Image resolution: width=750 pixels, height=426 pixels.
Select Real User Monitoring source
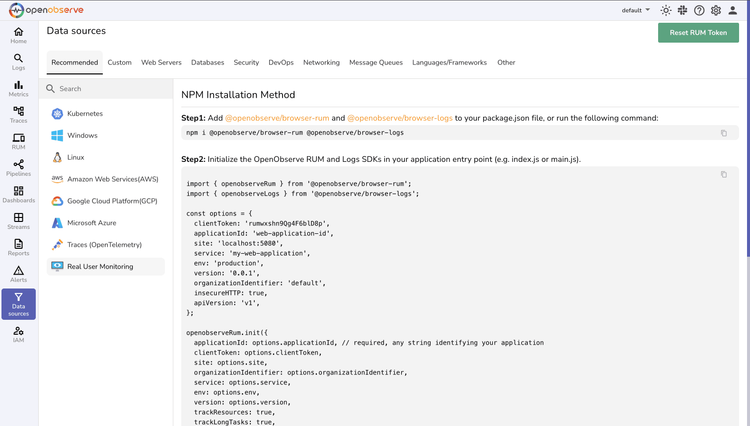point(106,267)
